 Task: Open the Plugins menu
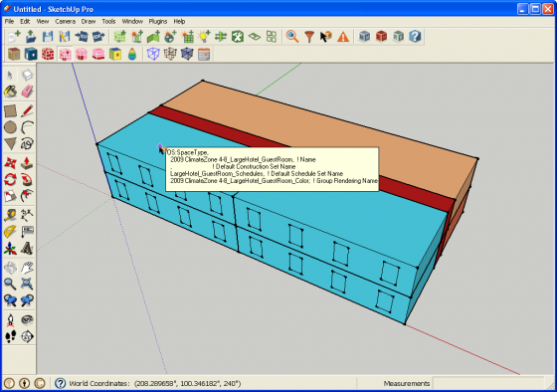pyautogui.click(x=158, y=21)
